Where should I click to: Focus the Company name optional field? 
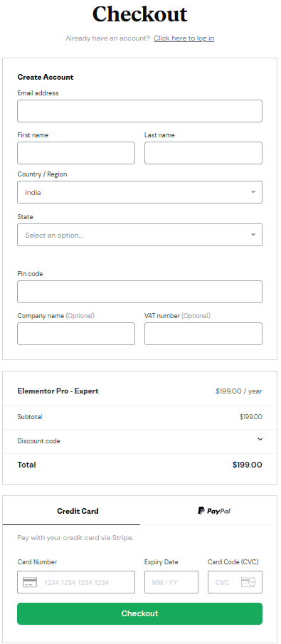(x=76, y=334)
